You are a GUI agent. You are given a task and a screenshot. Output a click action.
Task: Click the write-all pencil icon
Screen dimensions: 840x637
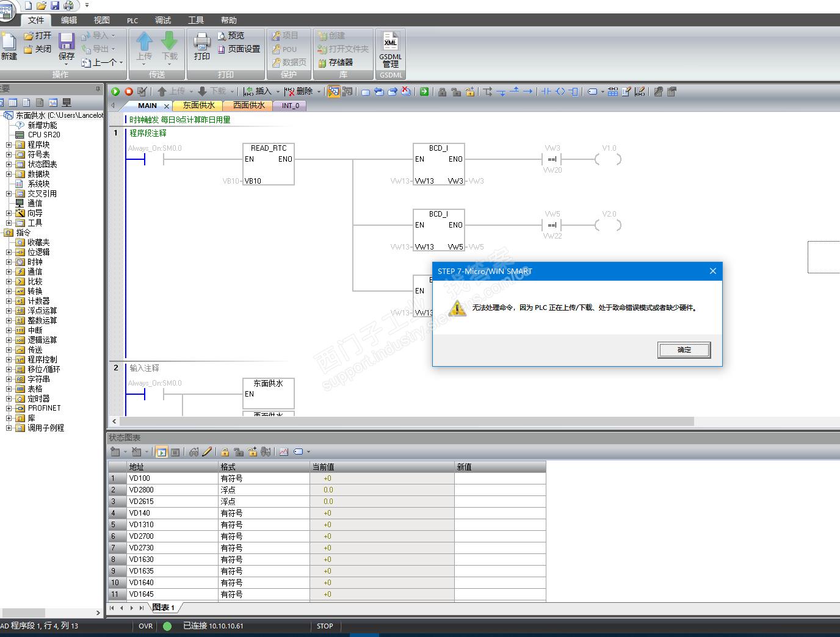207,452
